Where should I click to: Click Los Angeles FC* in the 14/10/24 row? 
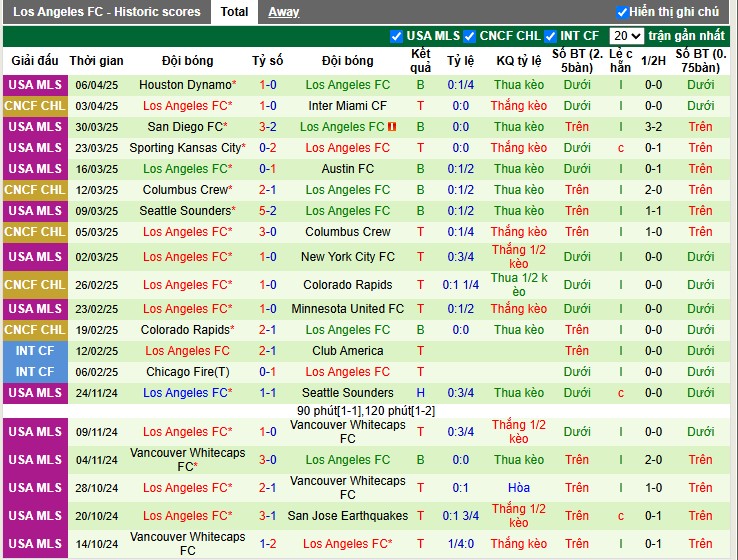347,544
